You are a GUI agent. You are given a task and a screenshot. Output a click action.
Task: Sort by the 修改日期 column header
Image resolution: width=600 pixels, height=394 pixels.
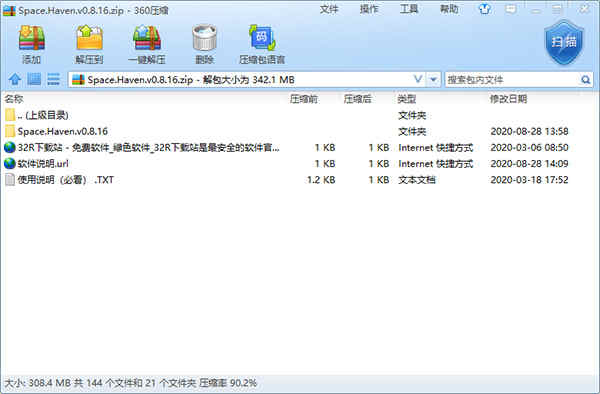tap(508, 99)
